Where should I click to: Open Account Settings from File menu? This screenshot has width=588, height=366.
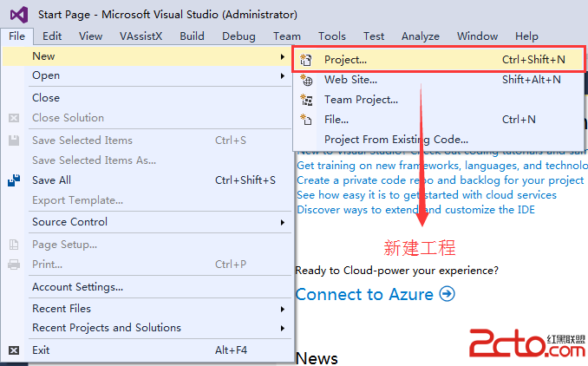[147, 287]
